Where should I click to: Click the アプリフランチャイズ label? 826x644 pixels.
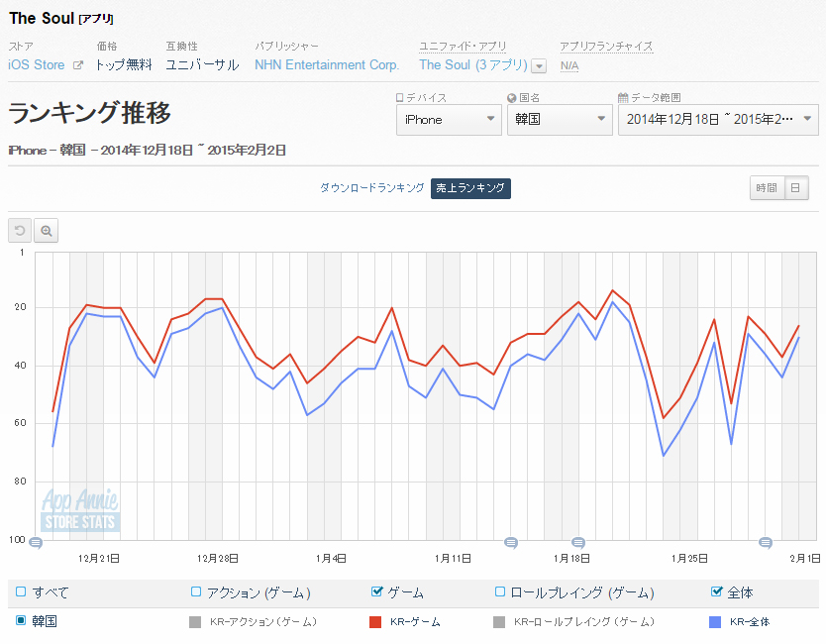pos(606,47)
